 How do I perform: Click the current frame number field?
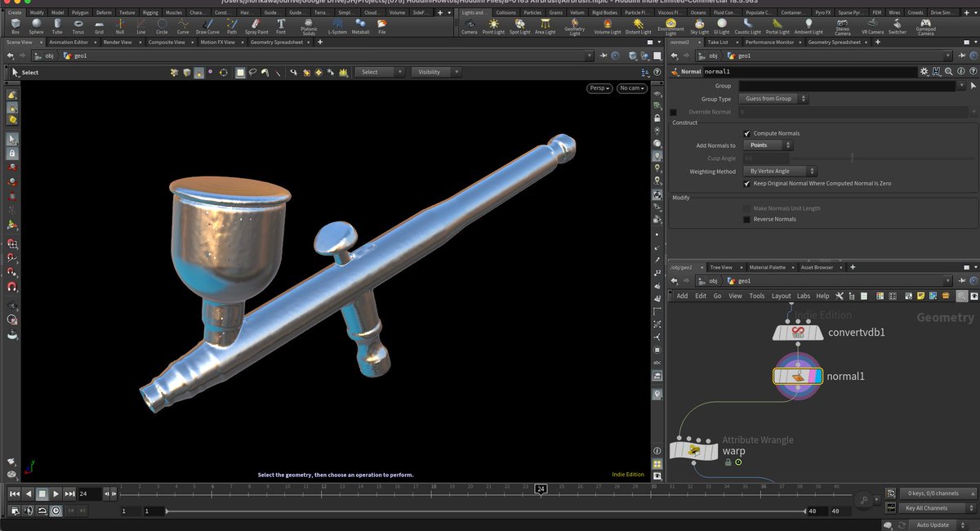point(89,493)
